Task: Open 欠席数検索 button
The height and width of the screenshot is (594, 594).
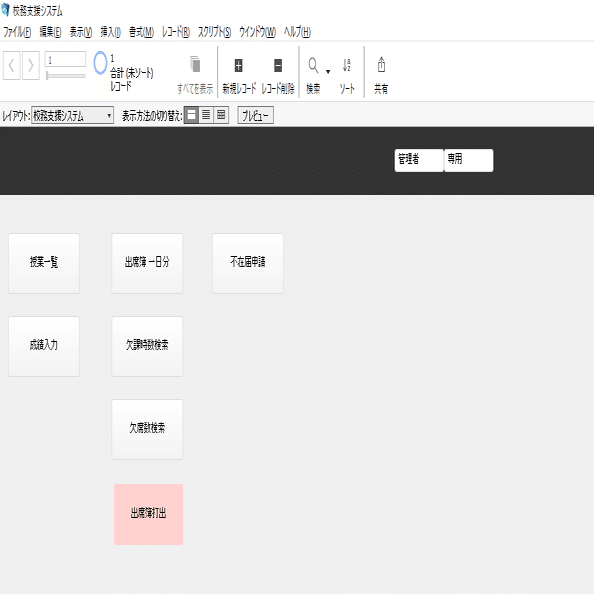Action: click(147, 429)
